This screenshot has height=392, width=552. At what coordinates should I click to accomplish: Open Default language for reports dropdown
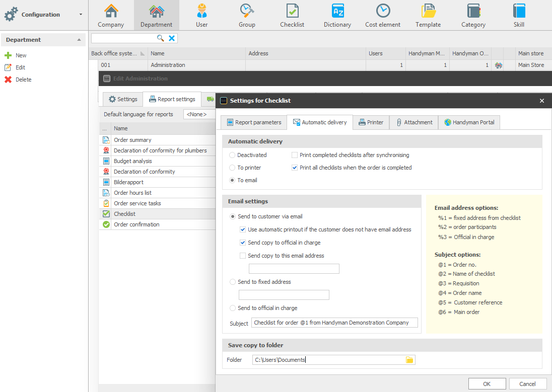pos(199,114)
